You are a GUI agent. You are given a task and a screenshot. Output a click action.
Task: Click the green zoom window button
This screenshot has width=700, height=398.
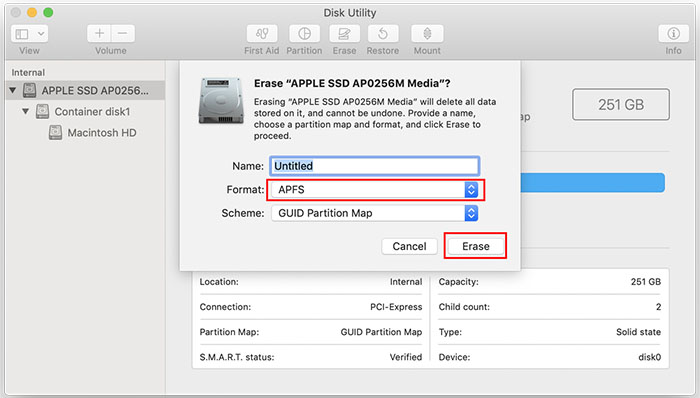[48, 12]
